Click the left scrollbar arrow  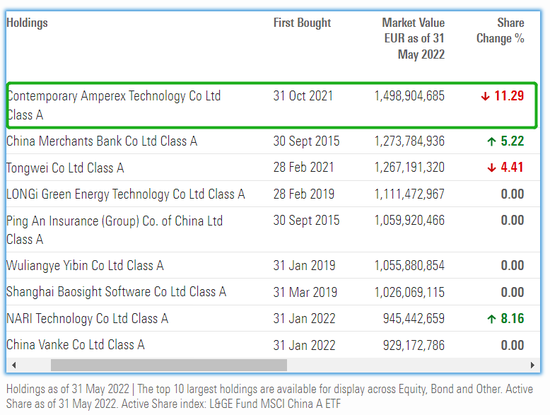14,365
